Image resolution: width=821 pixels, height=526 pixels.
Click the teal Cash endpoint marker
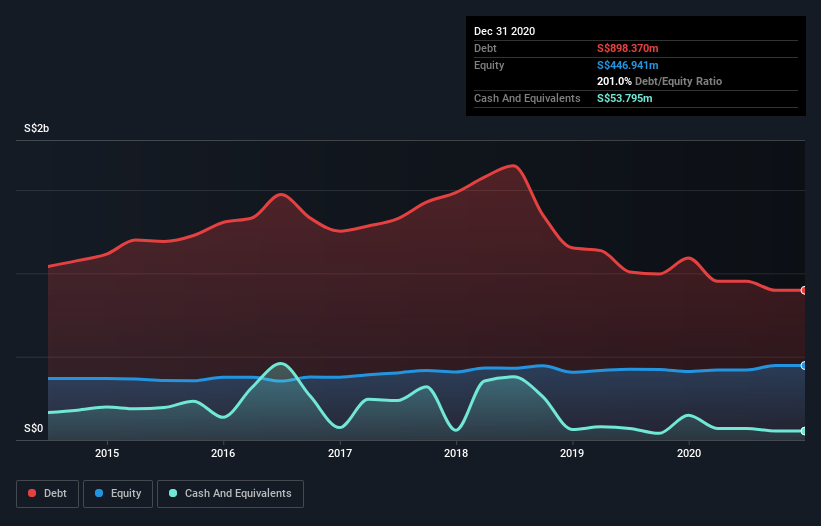point(804,431)
